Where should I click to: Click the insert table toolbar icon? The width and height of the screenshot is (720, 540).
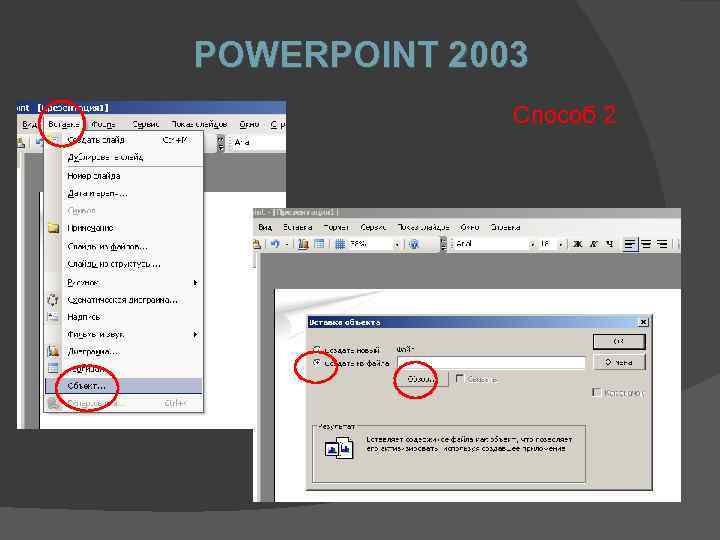tap(319, 244)
